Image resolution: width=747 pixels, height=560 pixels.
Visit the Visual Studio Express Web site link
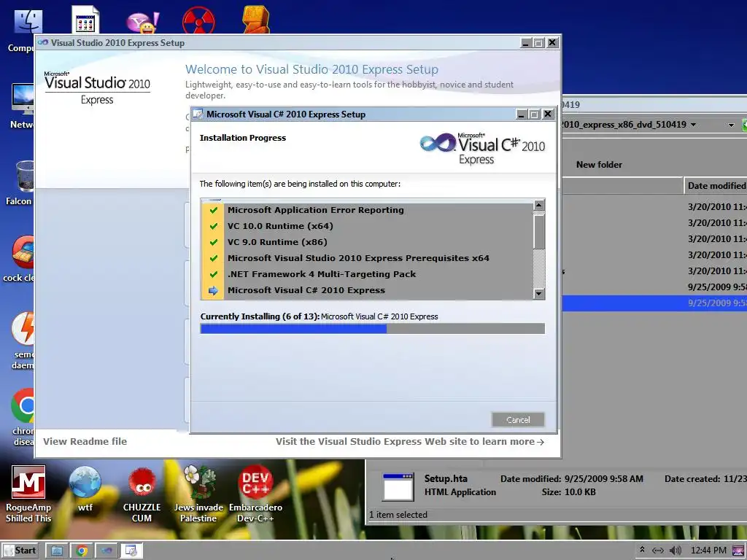(410, 441)
